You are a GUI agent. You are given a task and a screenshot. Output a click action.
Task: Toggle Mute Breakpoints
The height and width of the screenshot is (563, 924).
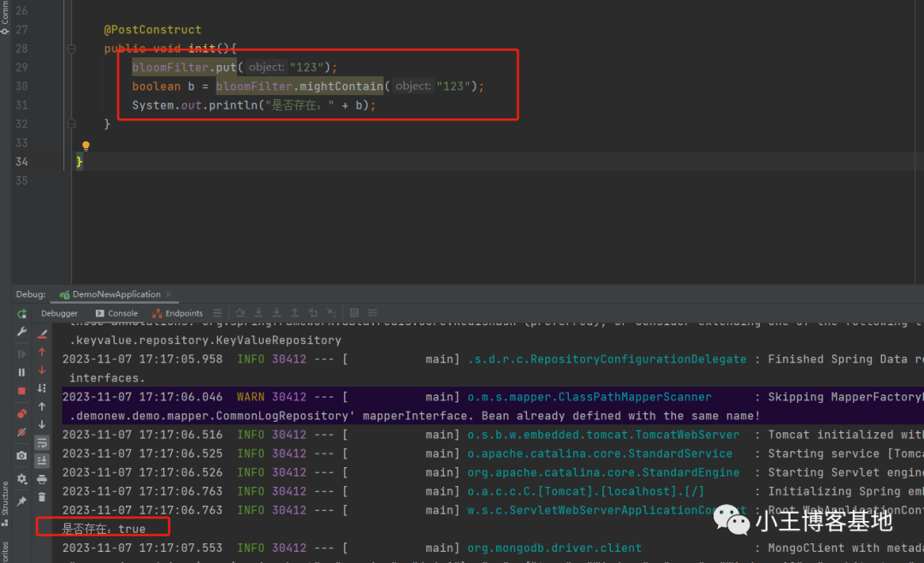pos(21,433)
